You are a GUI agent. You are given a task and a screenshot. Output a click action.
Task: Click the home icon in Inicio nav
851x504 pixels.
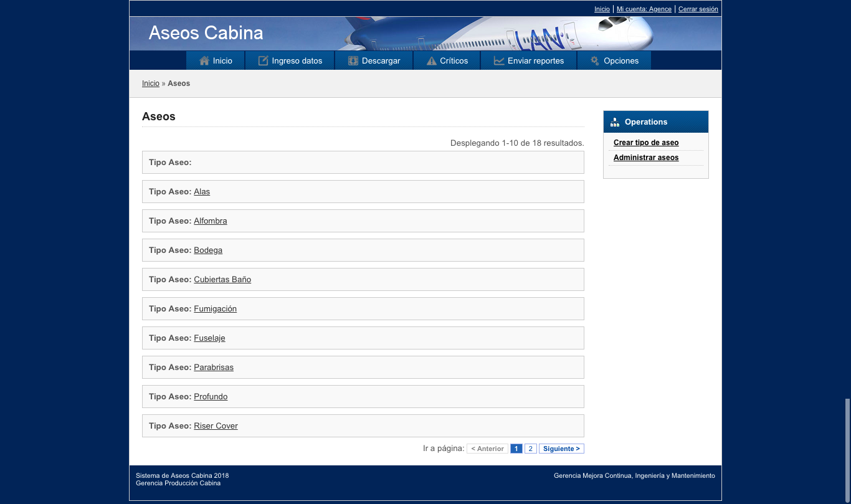pyautogui.click(x=204, y=60)
